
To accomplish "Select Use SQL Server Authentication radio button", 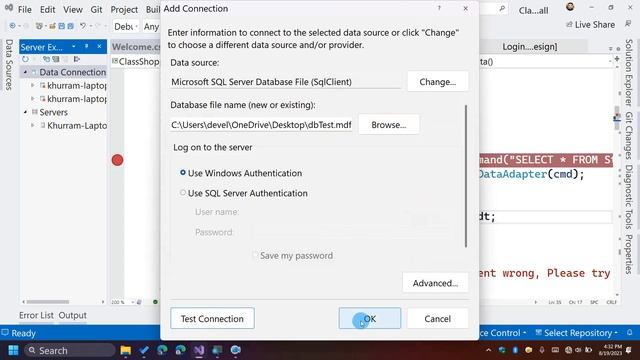I will (183, 193).
